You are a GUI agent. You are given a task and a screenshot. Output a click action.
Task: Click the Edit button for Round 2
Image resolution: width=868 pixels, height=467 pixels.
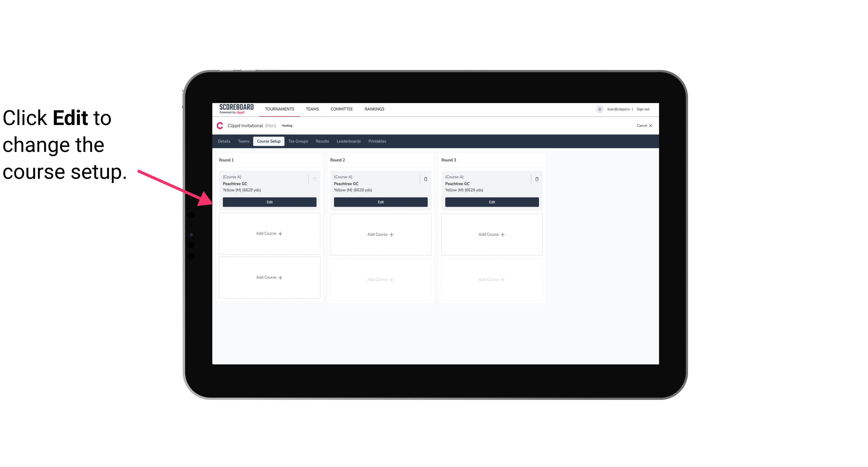[x=380, y=201]
